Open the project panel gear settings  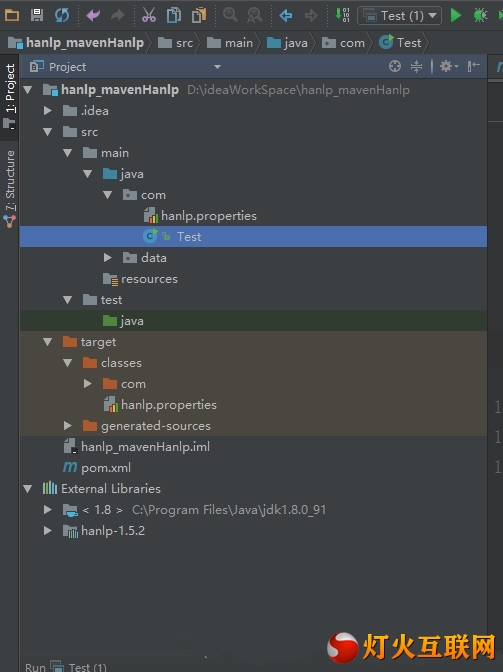tap(448, 66)
